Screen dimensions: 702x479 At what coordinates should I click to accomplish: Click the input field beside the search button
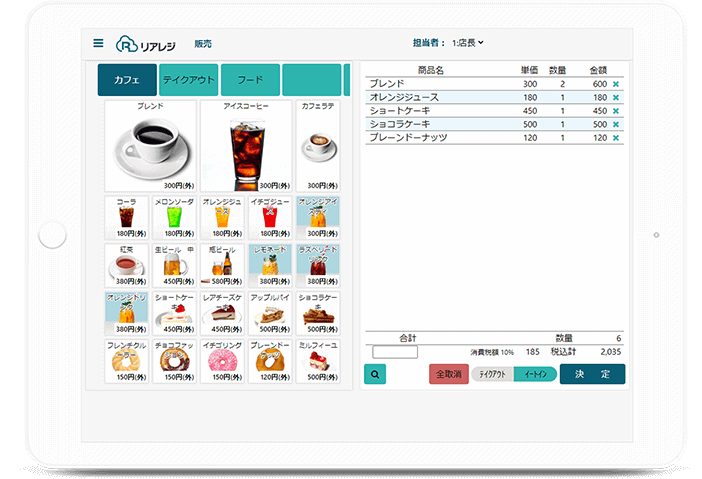[x=395, y=352]
